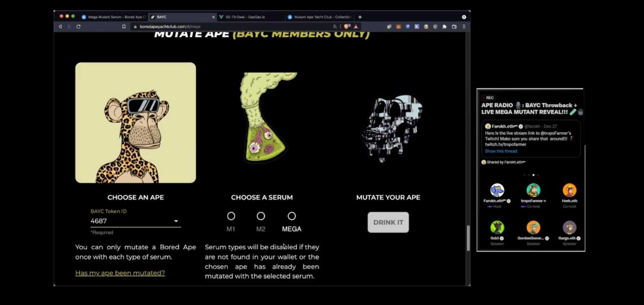Click the DRINK IT button
This screenshot has height=305, width=644.
coord(388,222)
